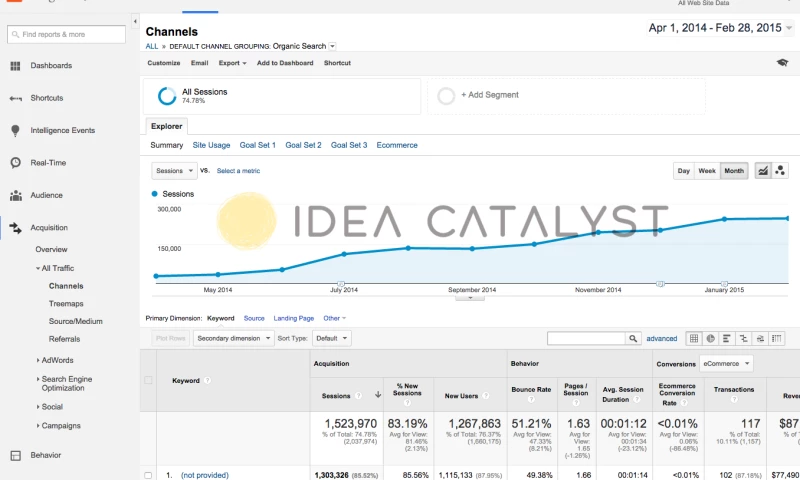Select the Explorer tab

click(166, 126)
